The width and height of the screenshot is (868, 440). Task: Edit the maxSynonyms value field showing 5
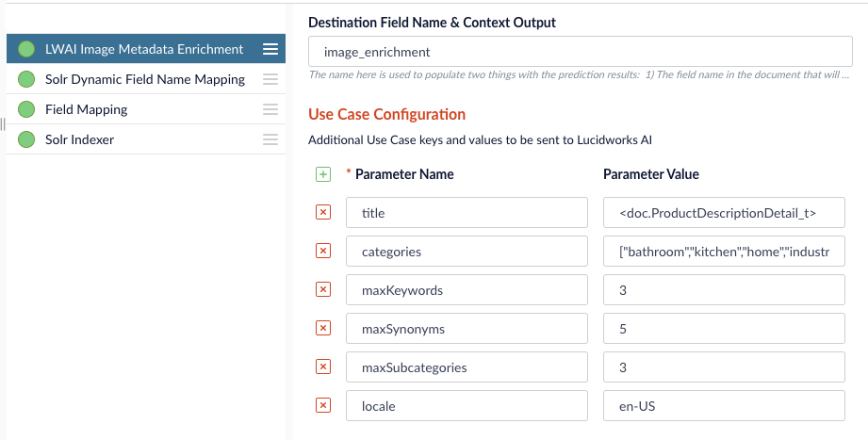(x=724, y=329)
